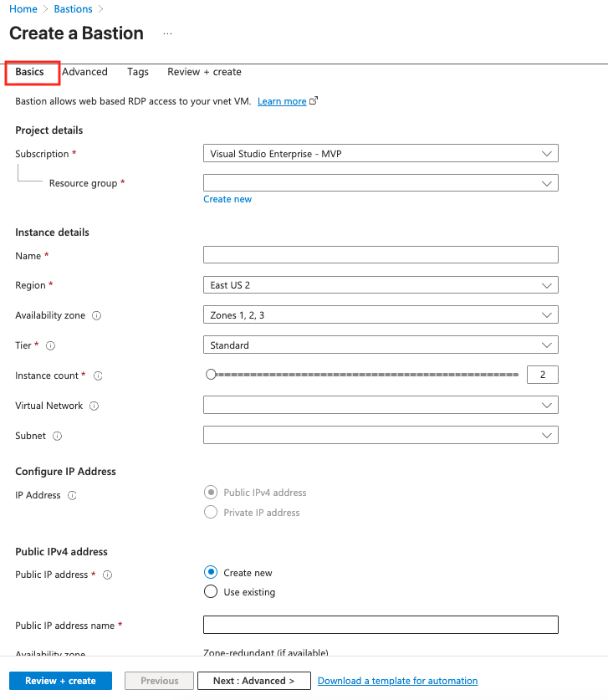608x700 pixels.
Task: Expand the Subscription dropdown
Action: (381, 154)
